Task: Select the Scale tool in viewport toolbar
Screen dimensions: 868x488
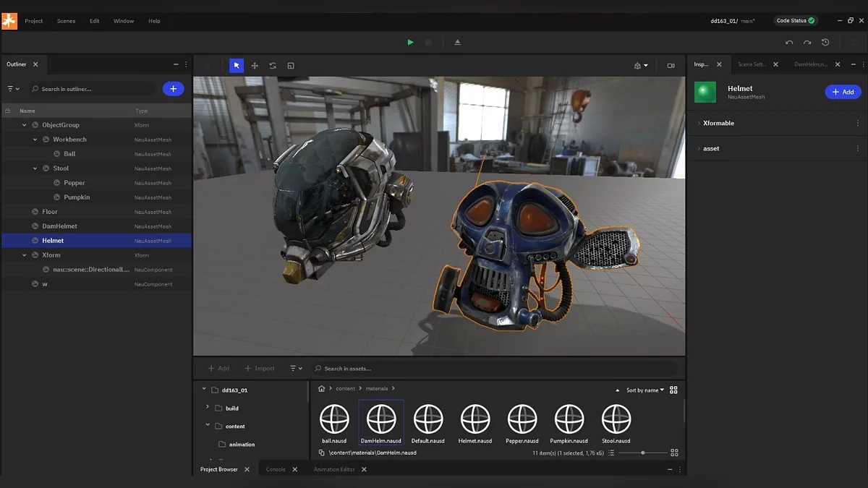Action: click(x=291, y=66)
